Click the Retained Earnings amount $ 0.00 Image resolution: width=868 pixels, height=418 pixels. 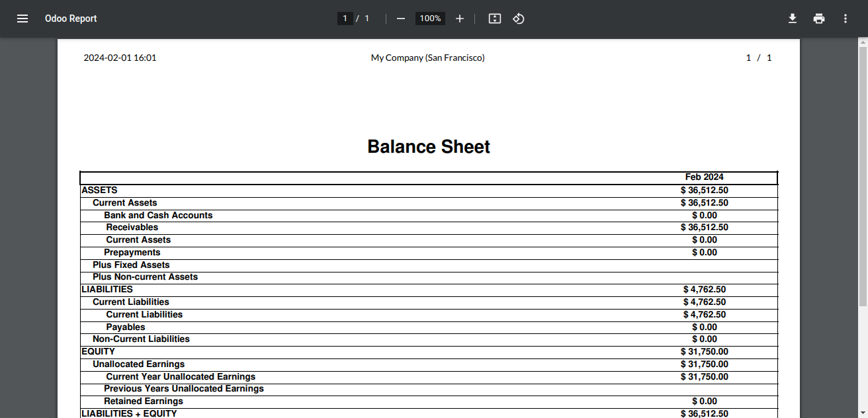click(705, 401)
